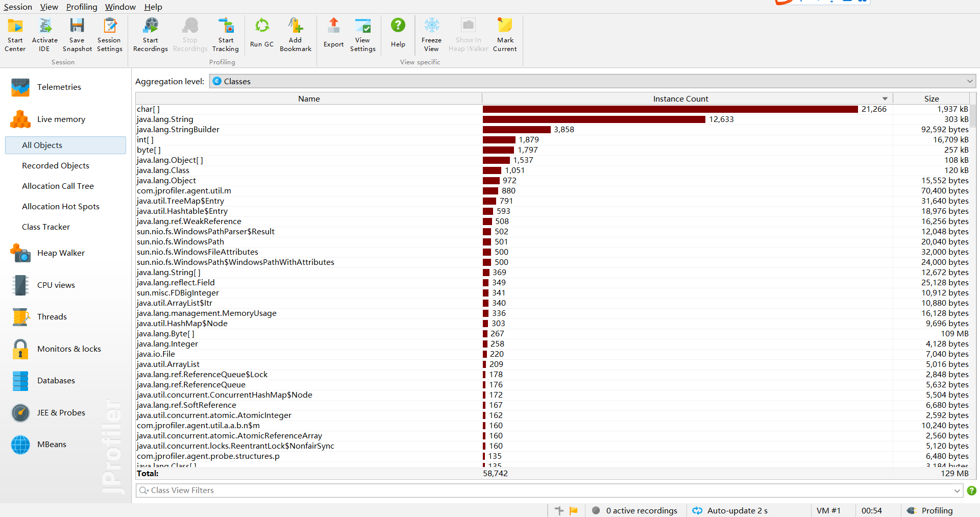Select the Recorded Objects view
980x517 pixels.
tap(56, 166)
